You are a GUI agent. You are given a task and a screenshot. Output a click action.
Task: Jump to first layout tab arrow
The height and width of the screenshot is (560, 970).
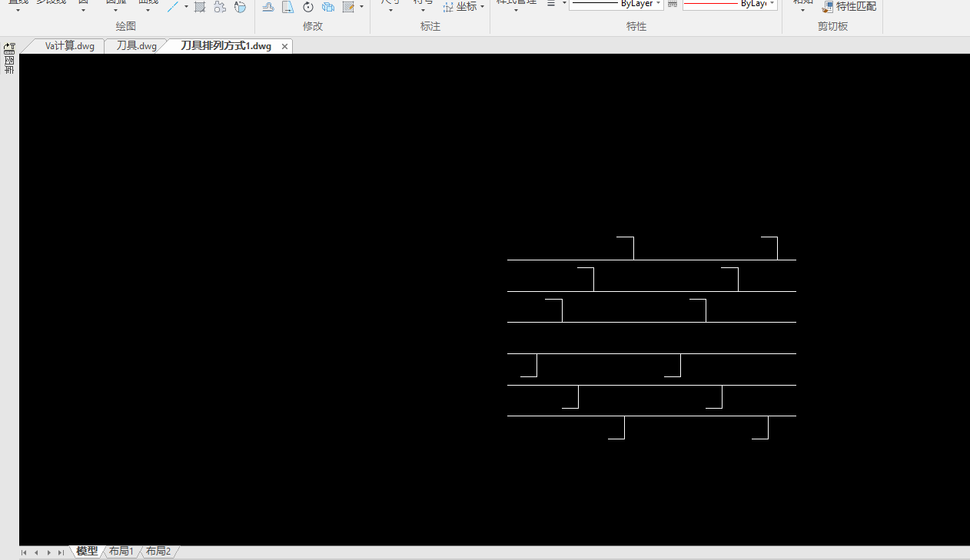pyautogui.click(x=25, y=552)
